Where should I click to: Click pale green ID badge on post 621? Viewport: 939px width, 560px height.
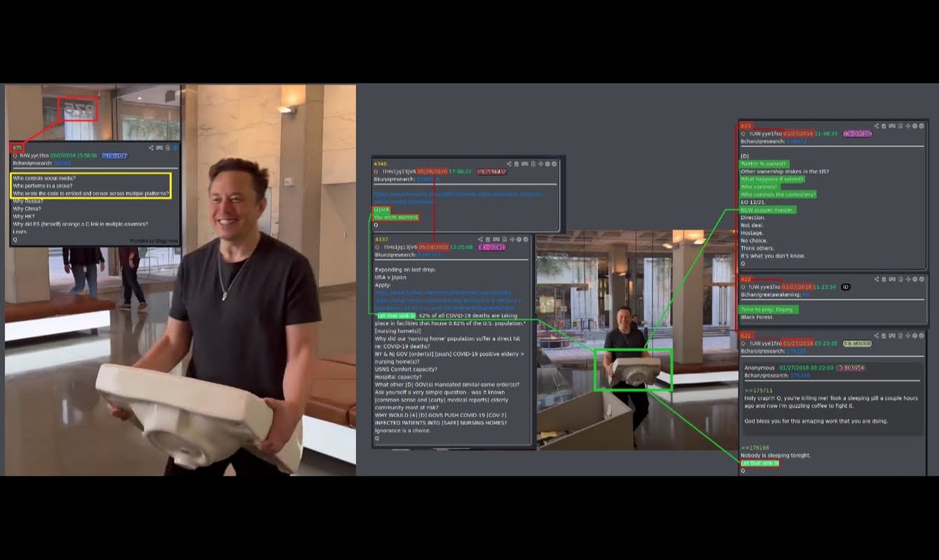pos(857,343)
